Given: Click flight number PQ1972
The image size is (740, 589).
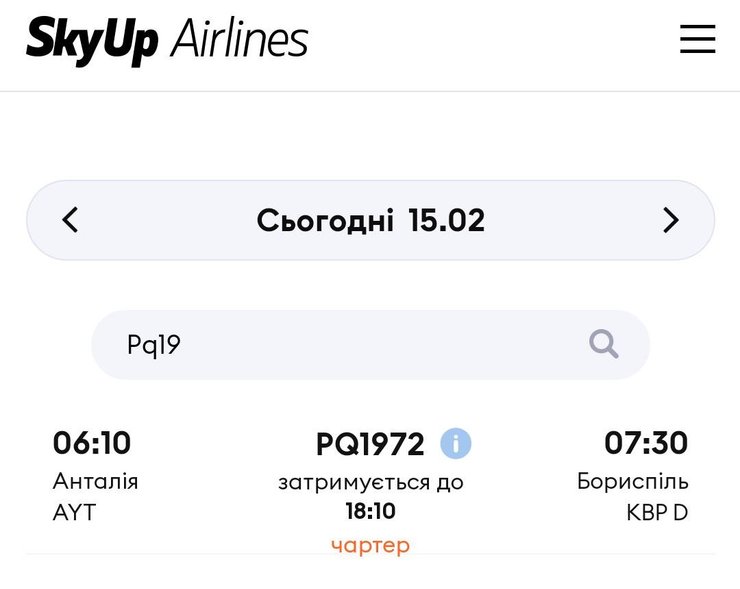Looking at the screenshot, I should (370, 443).
